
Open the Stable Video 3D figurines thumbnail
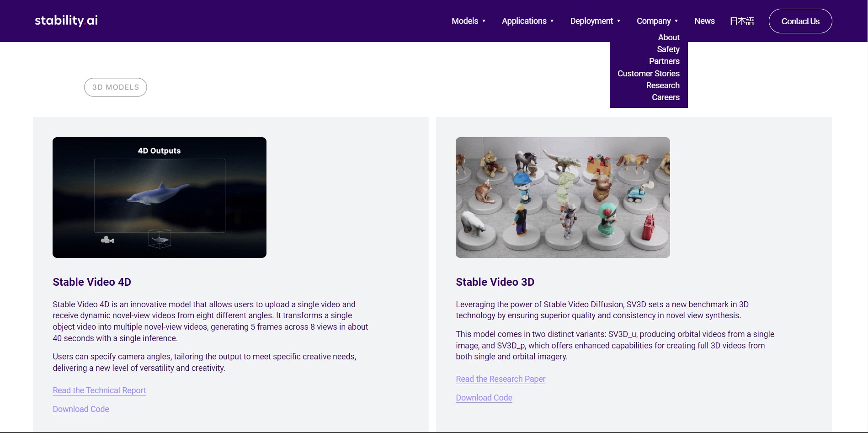pyautogui.click(x=563, y=198)
